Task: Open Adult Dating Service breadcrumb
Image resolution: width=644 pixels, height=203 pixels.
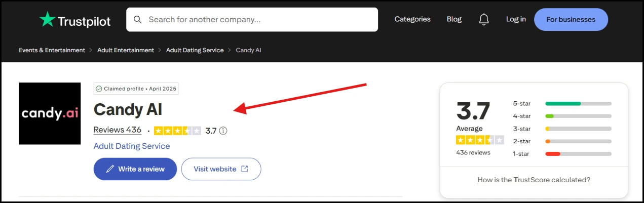Action: pos(195,50)
